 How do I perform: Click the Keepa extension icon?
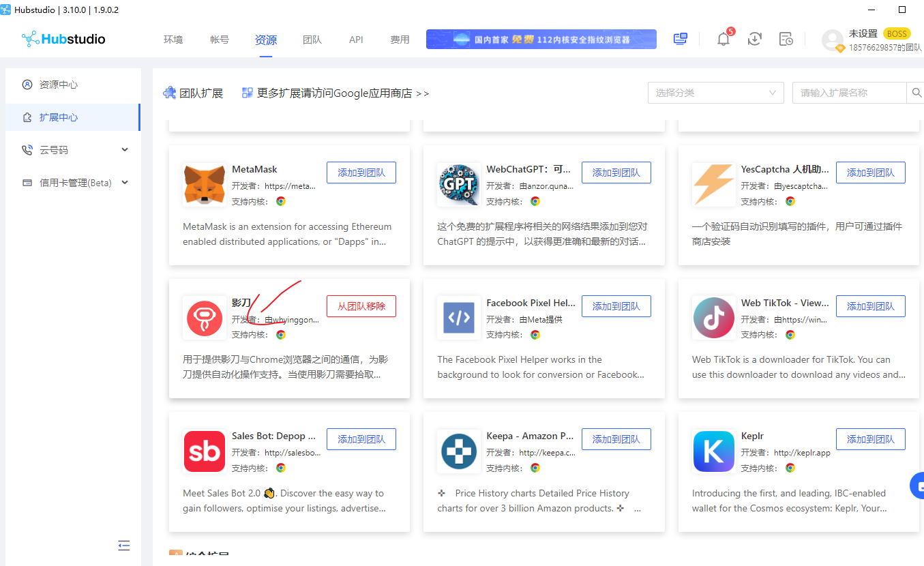459,451
